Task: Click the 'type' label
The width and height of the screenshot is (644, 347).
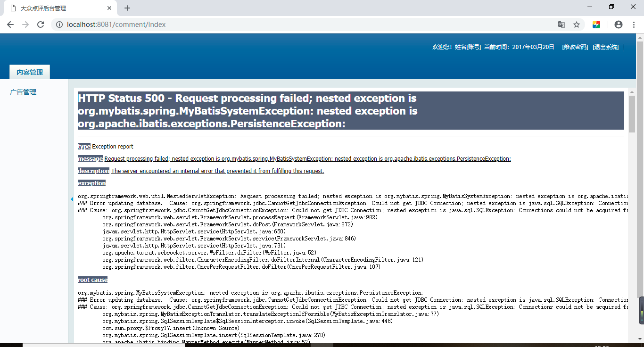Action: (84, 146)
